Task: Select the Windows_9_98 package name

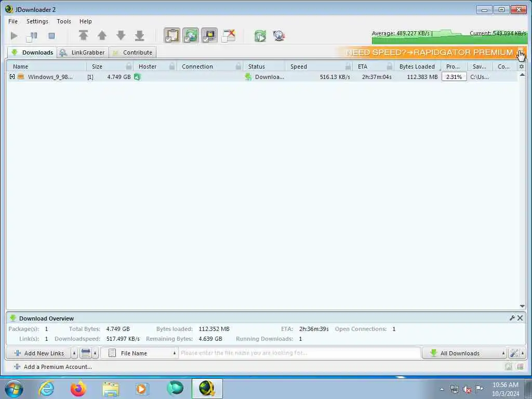Action: click(50, 77)
